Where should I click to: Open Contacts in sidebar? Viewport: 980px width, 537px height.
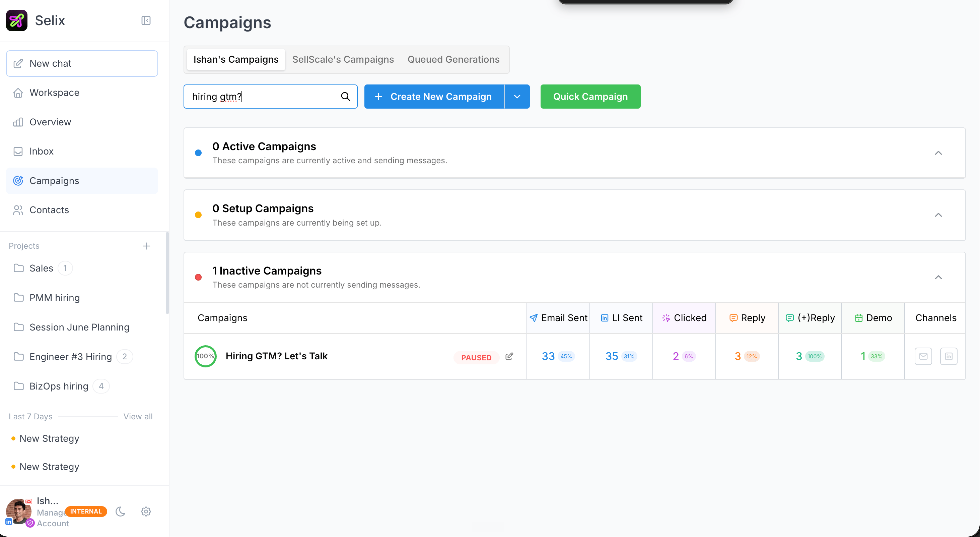82,210
